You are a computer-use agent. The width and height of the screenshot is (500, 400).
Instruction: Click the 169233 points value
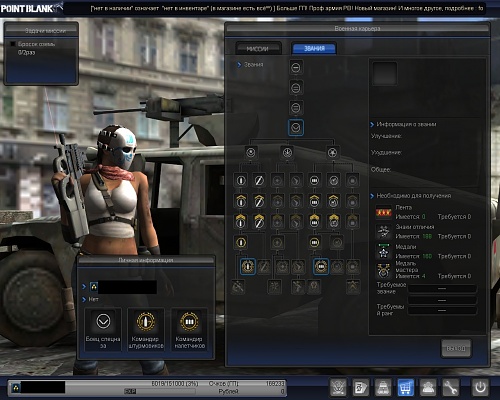275,384
